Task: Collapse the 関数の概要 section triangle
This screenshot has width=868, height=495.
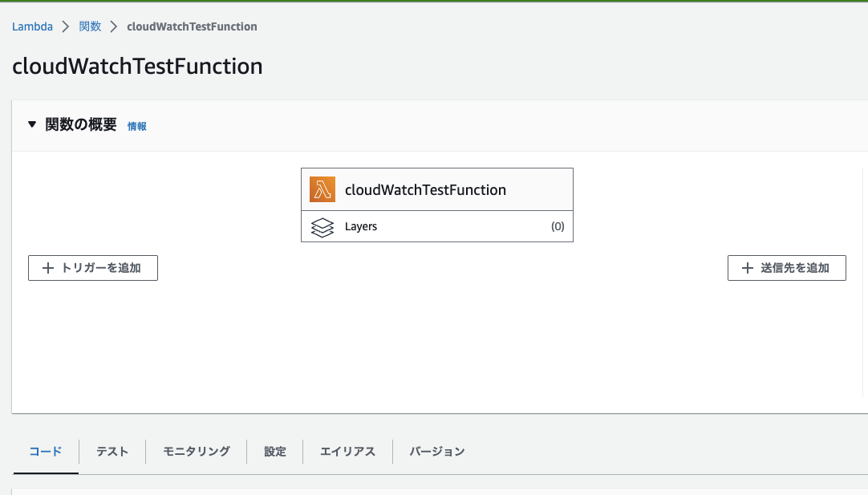Action: point(32,124)
